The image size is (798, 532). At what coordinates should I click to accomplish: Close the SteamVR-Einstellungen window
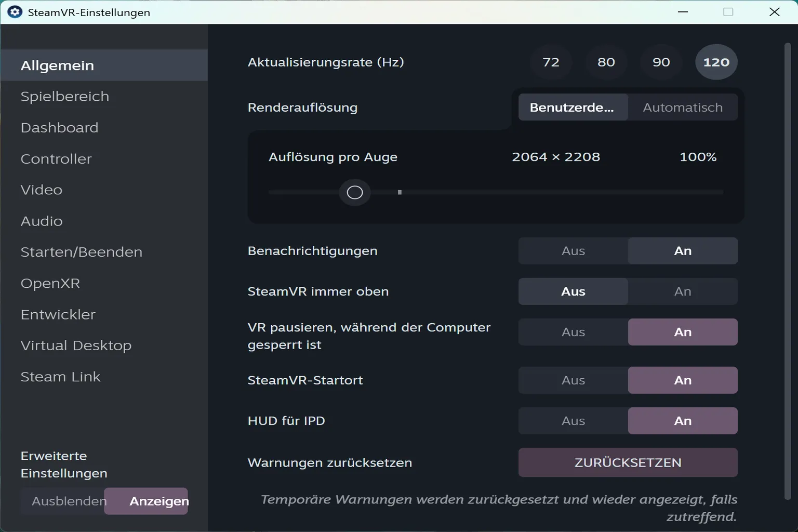click(x=774, y=12)
